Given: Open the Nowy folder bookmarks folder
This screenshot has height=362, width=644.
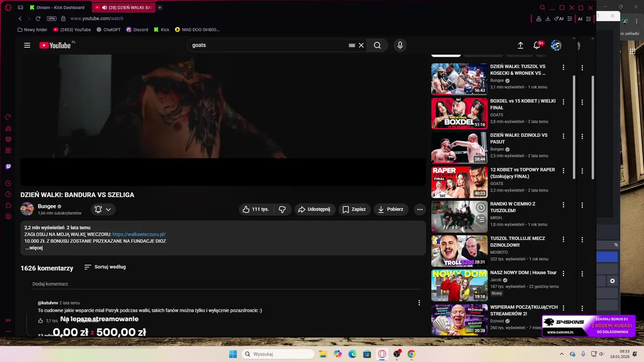Looking at the screenshot, I should 32,30.
